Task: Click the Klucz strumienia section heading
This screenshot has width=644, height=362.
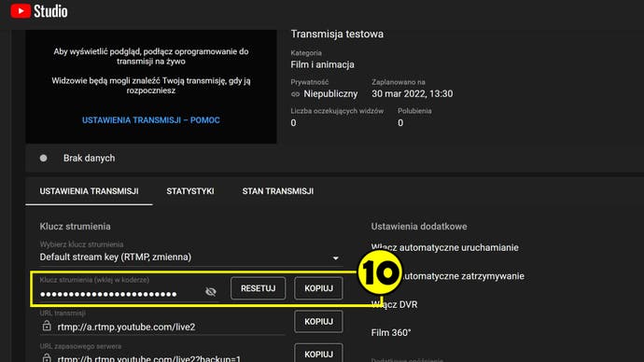Action: (76, 227)
